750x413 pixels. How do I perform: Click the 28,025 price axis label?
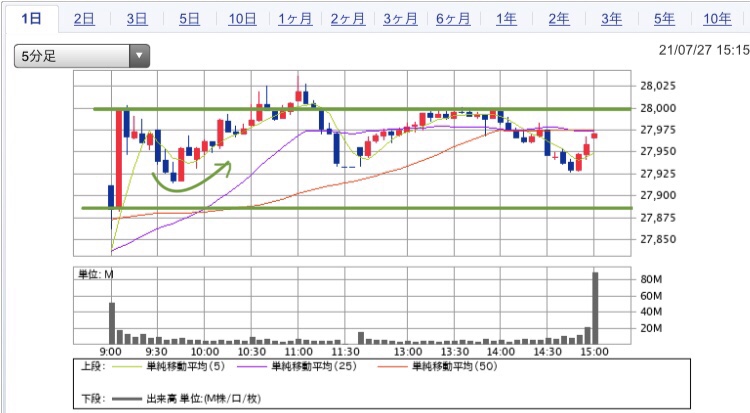[x=658, y=86]
